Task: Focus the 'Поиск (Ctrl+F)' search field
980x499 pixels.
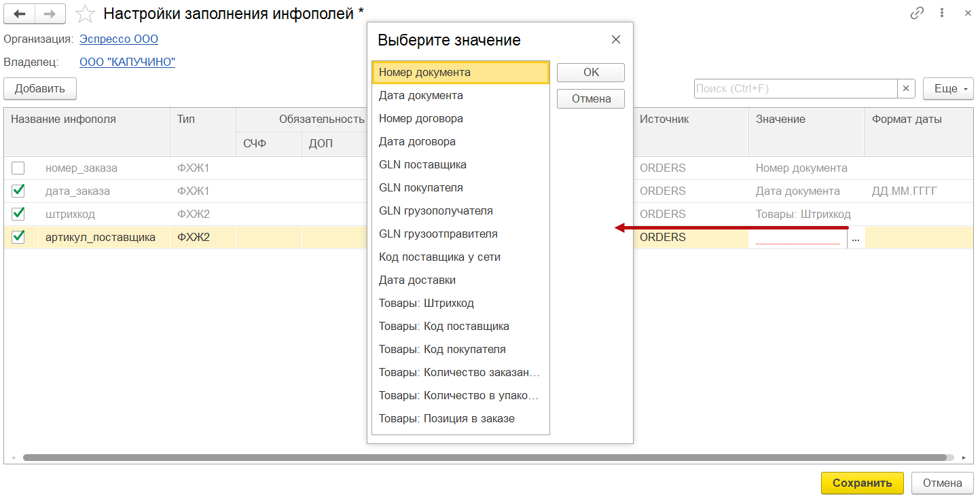Action: (x=795, y=88)
